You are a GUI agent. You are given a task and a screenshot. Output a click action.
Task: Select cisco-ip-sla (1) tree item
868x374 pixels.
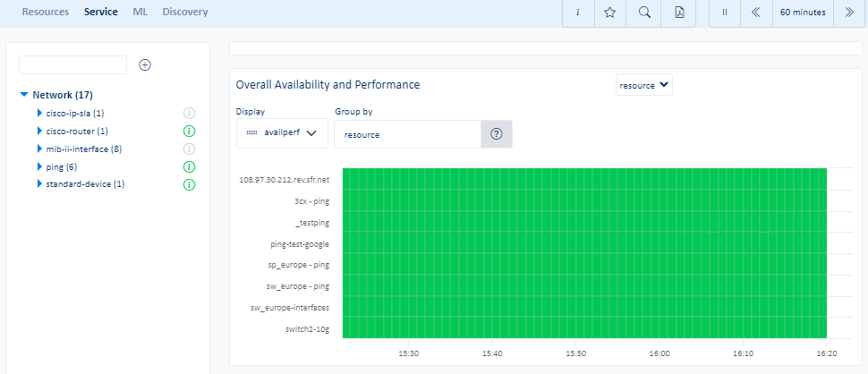coord(75,113)
